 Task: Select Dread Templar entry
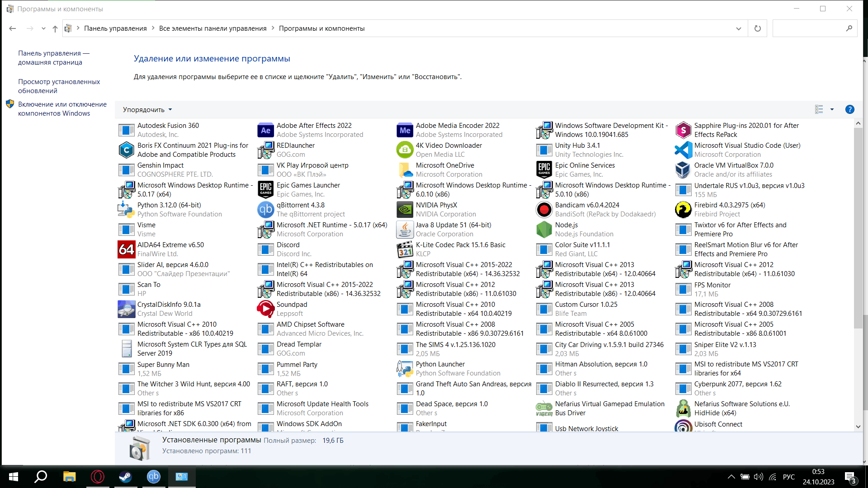click(324, 349)
